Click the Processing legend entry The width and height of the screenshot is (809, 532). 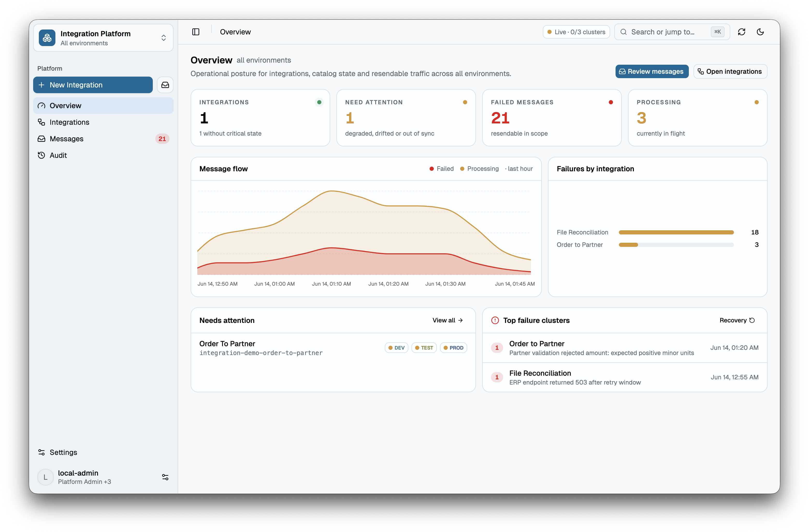(480, 168)
